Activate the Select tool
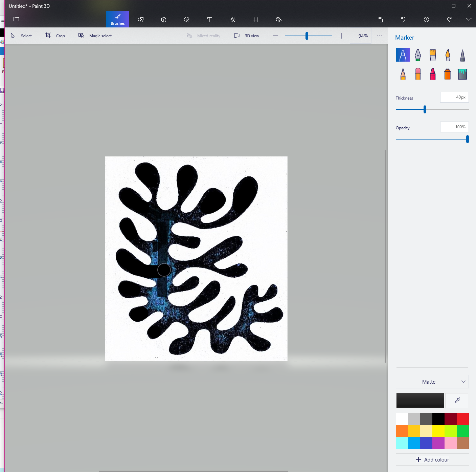Viewport: 476px width, 472px height. click(x=21, y=36)
